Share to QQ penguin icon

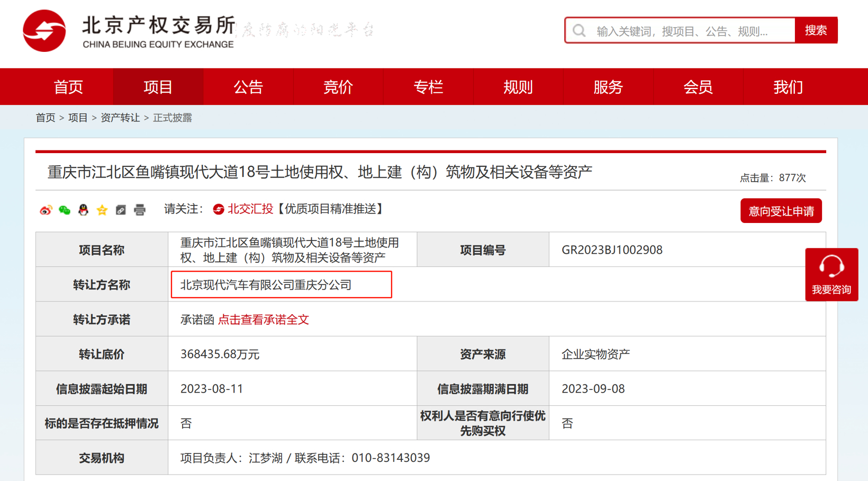pos(83,210)
